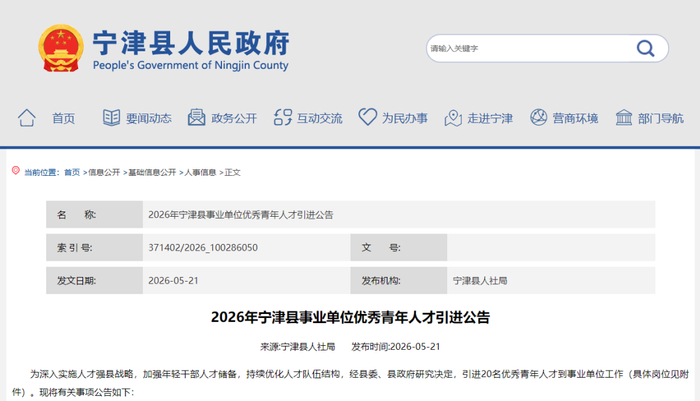Click the newspaper icon for 要闻动态
This screenshot has height=401, width=700.
tap(111, 117)
